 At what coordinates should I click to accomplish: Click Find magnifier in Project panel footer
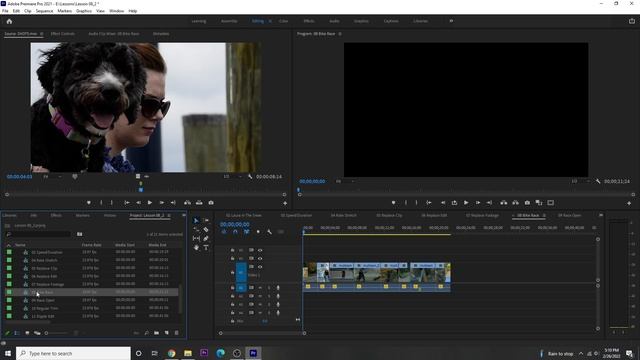[147, 333]
